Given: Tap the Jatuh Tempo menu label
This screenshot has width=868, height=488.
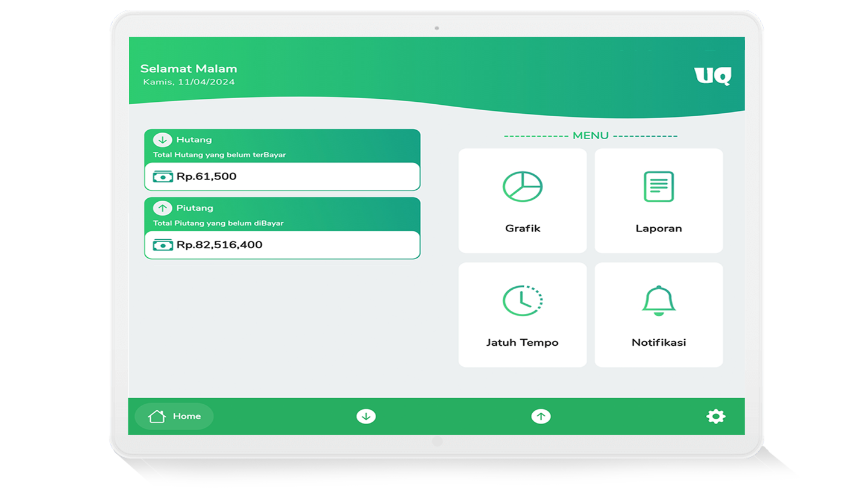Looking at the screenshot, I should tap(522, 342).
